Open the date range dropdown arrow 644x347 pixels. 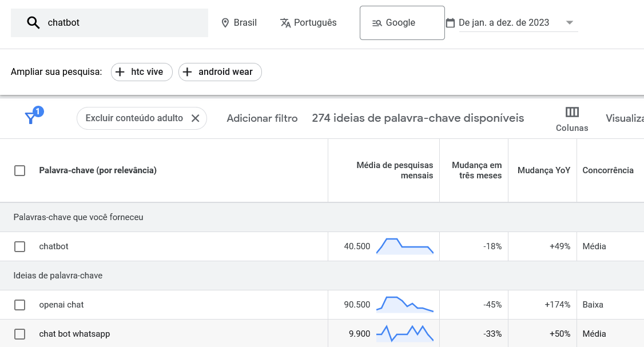[569, 23]
